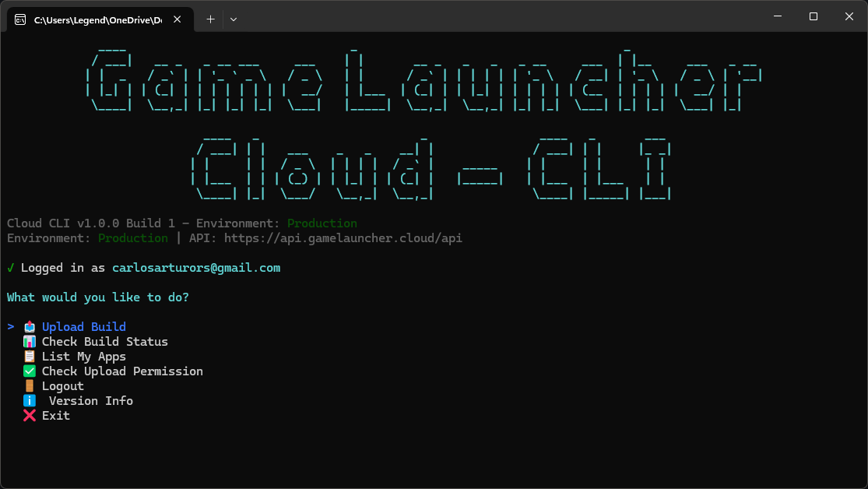This screenshot has width=868, height=489.
Task: Click the Upload Build package icon
Action: (x=30, y=327)
